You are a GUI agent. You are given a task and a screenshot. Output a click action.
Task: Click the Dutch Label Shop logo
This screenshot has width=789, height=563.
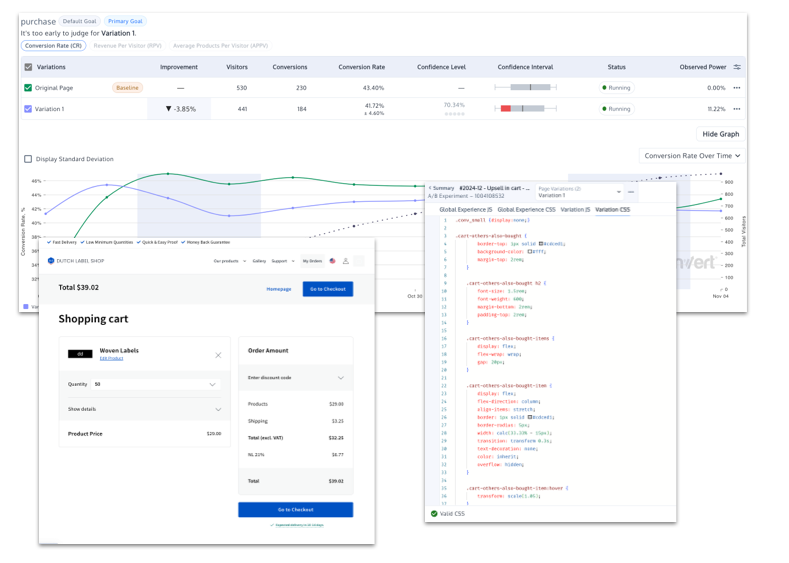(75, 261)
